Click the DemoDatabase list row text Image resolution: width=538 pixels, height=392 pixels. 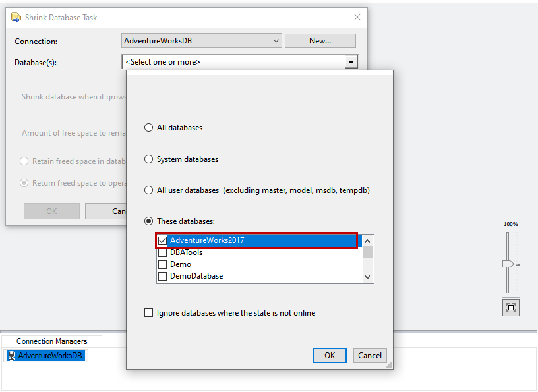coord(196,276)
